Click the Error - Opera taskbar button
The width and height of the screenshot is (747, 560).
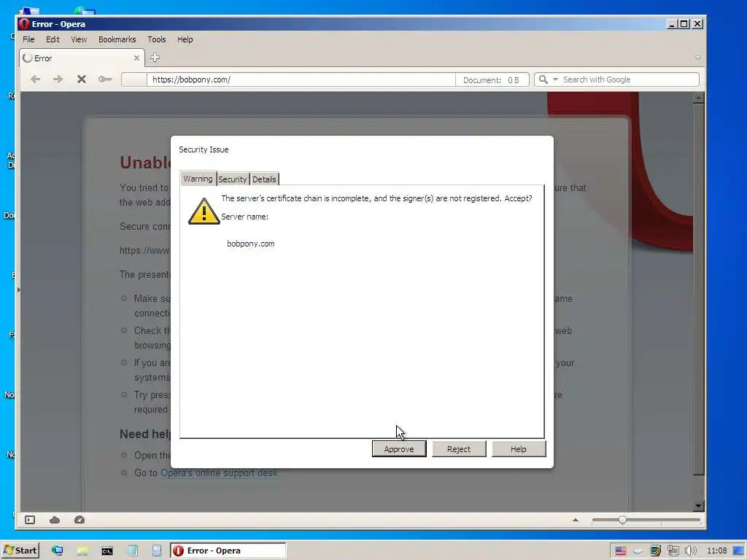coord(228,551)
